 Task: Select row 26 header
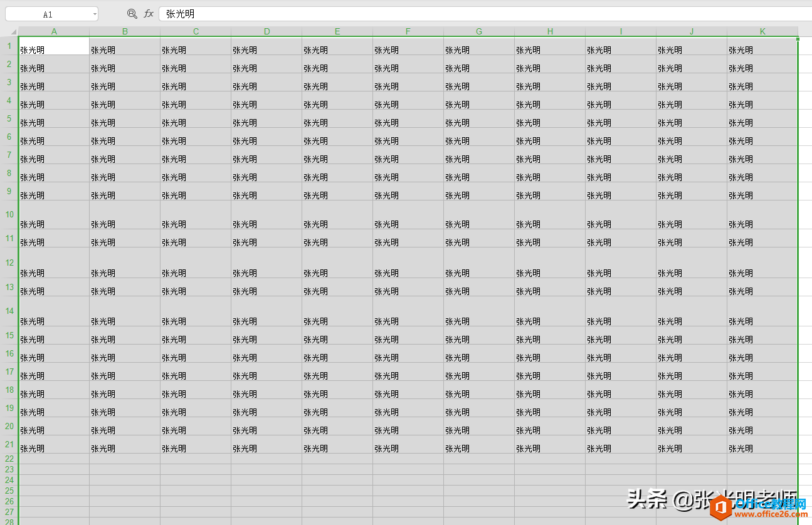click(x=9, y=501)
